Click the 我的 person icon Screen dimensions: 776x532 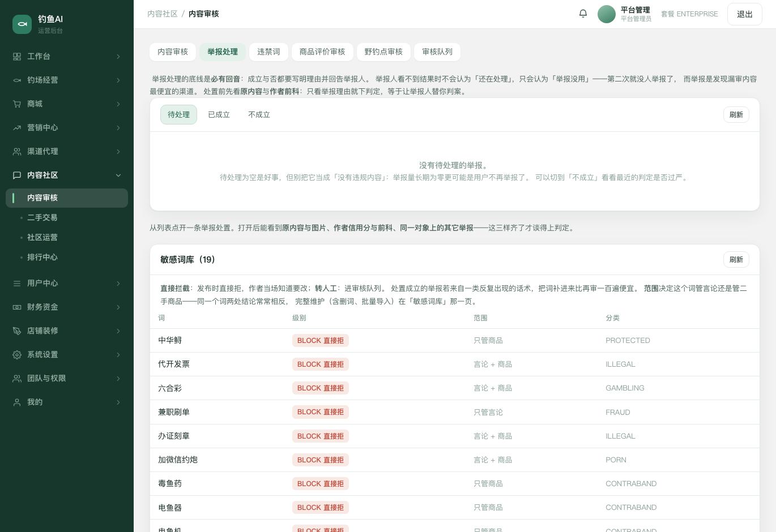(17, 402)
